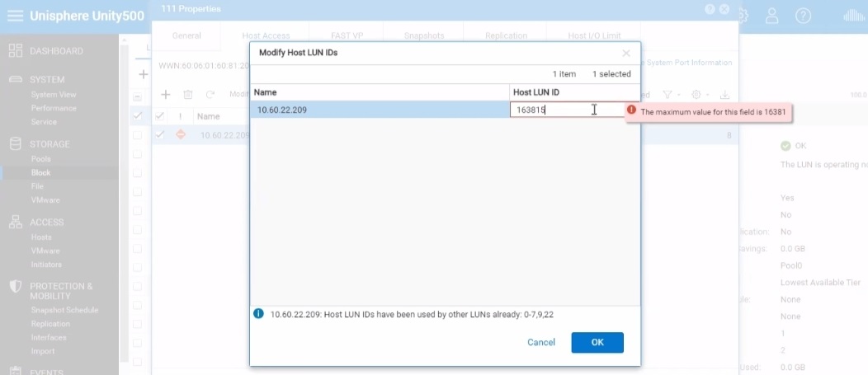This screenshot has width=868, height=375.
Task: Open Snapshot Schedule in sidebar
Action: (64, 310)
